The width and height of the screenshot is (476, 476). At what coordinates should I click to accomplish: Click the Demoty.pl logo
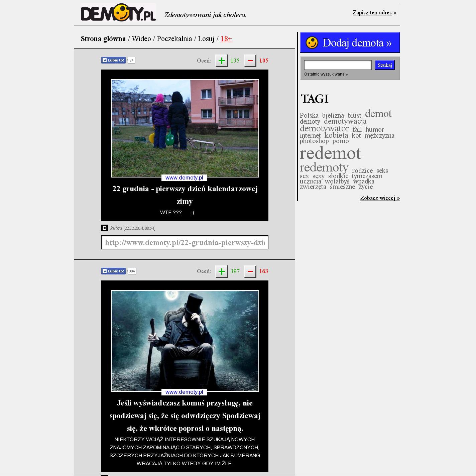(x=118, y=13)
